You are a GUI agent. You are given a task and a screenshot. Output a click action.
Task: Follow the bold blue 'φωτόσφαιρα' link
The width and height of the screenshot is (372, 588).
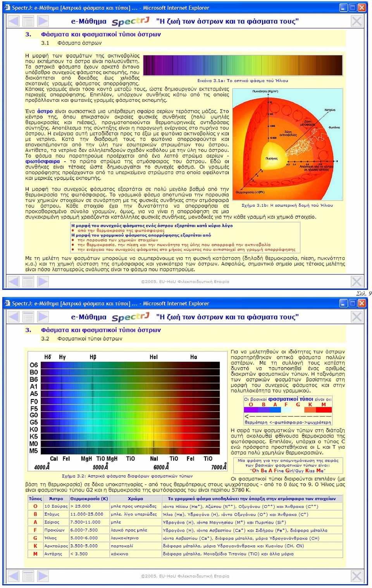coord(43,161)
